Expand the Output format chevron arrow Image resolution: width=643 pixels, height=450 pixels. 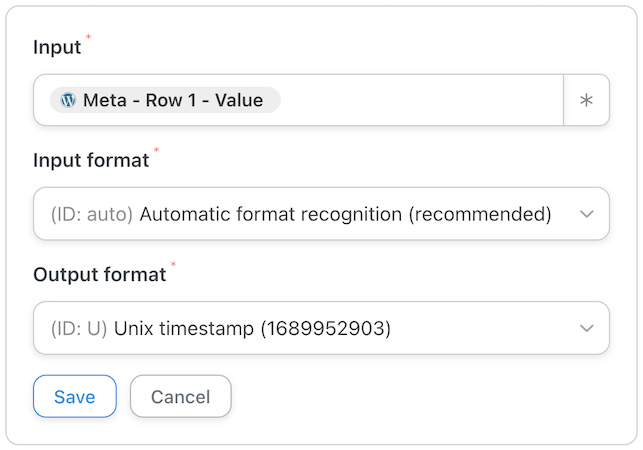[x=586, y=328]
